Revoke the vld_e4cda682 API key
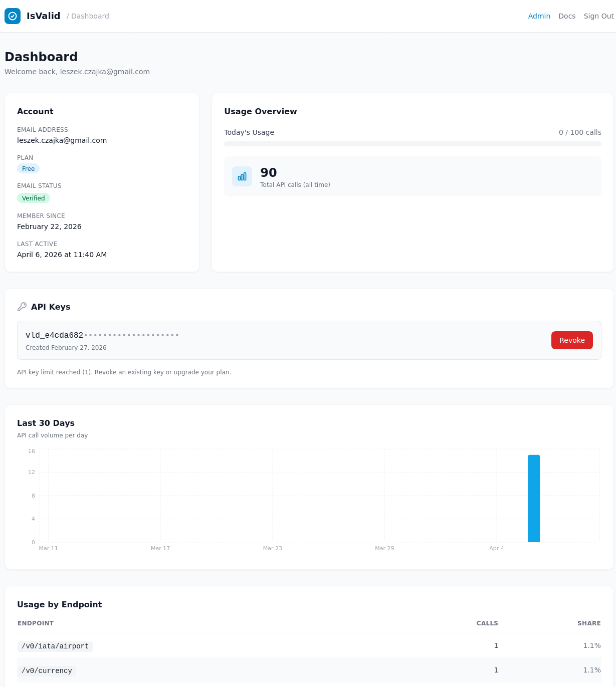616x687 pixels. pos(572,340)
